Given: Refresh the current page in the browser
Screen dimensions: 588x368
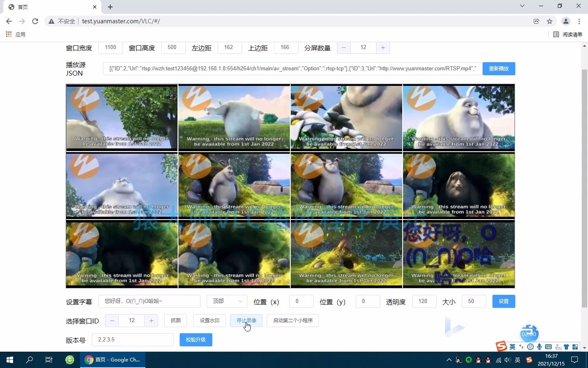Looking at the screenshot, I should [35, 21].
